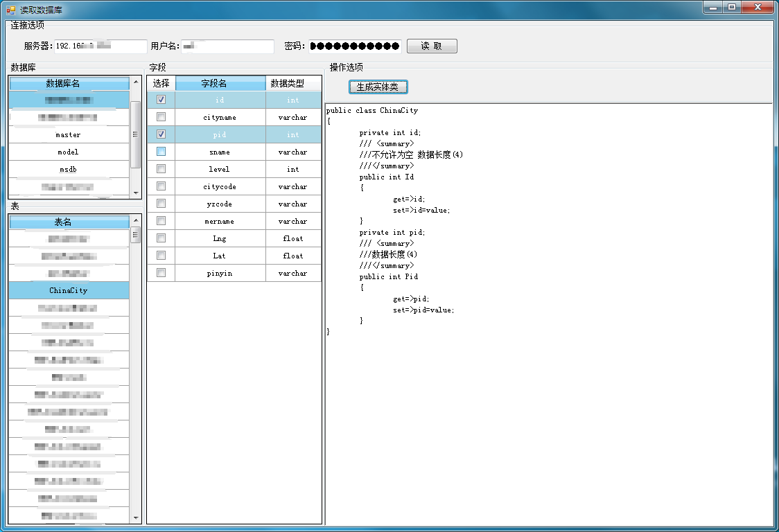Click the application icon in title bar
The image size is (779, 532).
(11, 10)
